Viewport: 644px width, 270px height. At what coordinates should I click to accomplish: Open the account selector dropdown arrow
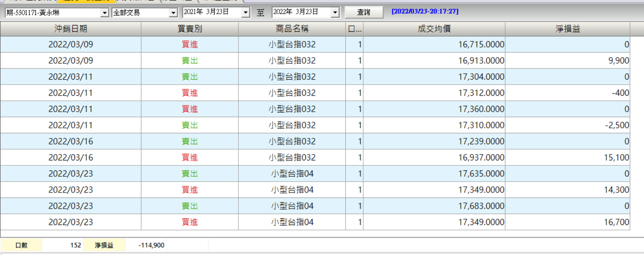click(105, 13)
